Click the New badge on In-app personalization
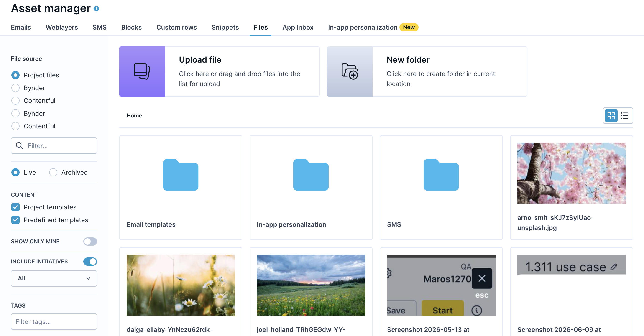The height and width of the screenshot is (336, 644). [x=409, y=27]
